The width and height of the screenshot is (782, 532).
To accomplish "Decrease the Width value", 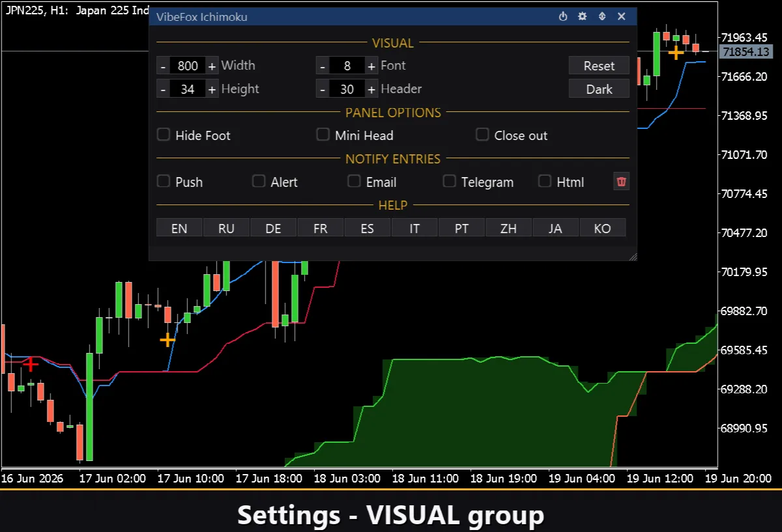I will [163, 66].
